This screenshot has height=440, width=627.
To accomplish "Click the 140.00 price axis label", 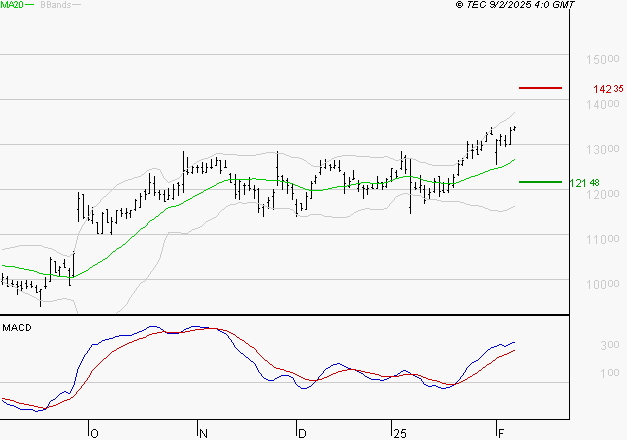I will point(603,105).
